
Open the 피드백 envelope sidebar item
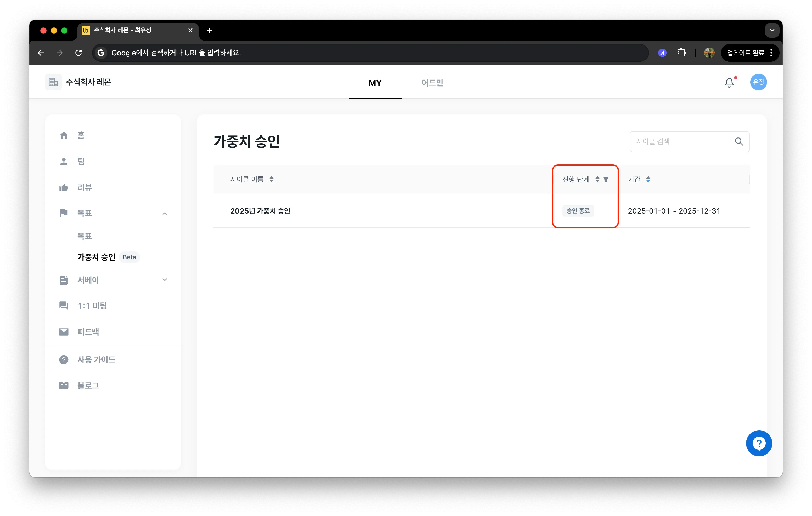pyautogui.click(x=88, y=332)
